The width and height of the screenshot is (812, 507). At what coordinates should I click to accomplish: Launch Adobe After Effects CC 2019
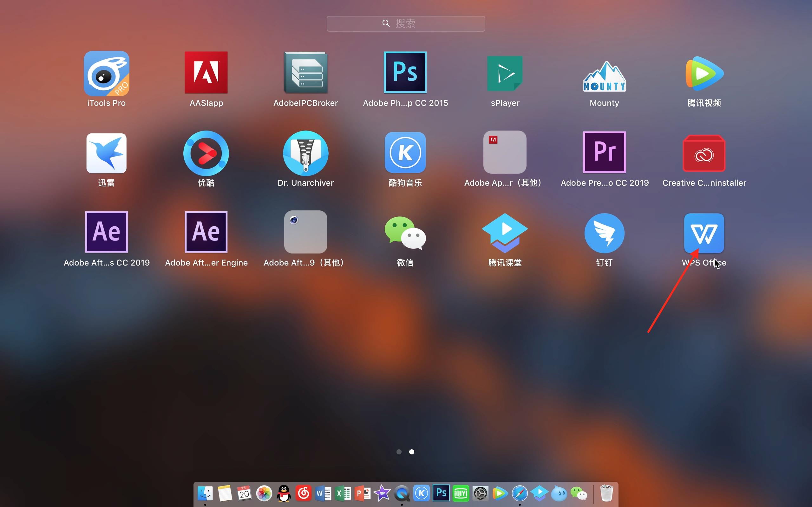(106, 232)
